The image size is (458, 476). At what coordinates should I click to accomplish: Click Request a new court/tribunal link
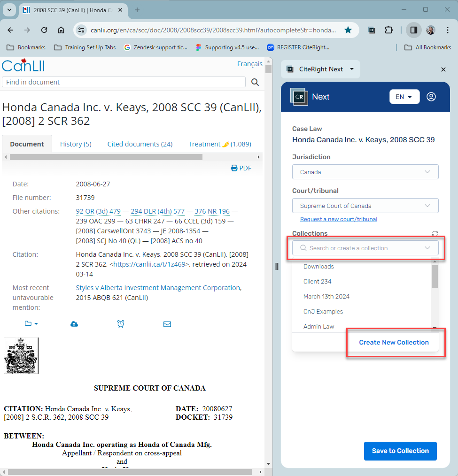pyautogui.click(x=339, y=219)
